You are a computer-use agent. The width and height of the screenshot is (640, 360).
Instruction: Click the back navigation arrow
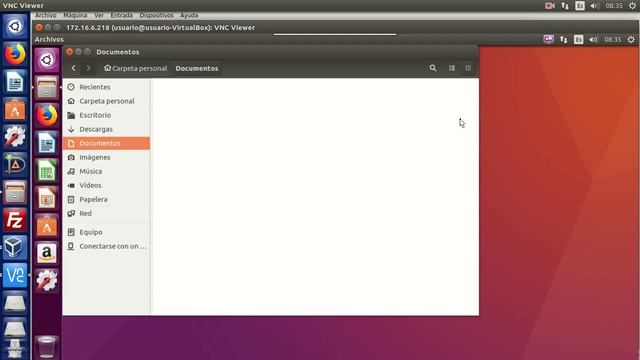point(73,68)
